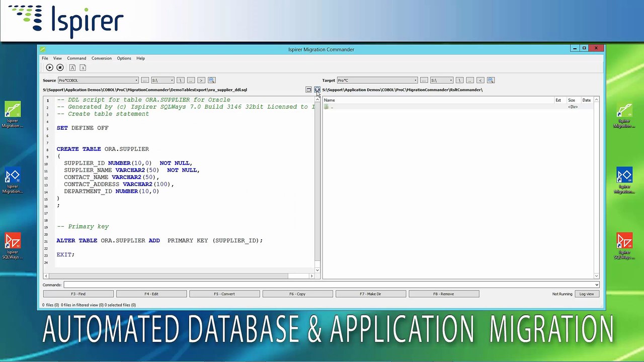Click the blue Ispirer Migration shortcut on left
The image size is (644, 362).
(x=13, y=180)
